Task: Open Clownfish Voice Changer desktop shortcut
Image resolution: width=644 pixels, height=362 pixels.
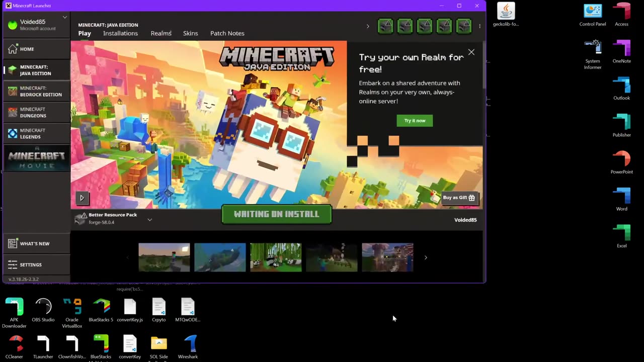Action: click(72, 347)
